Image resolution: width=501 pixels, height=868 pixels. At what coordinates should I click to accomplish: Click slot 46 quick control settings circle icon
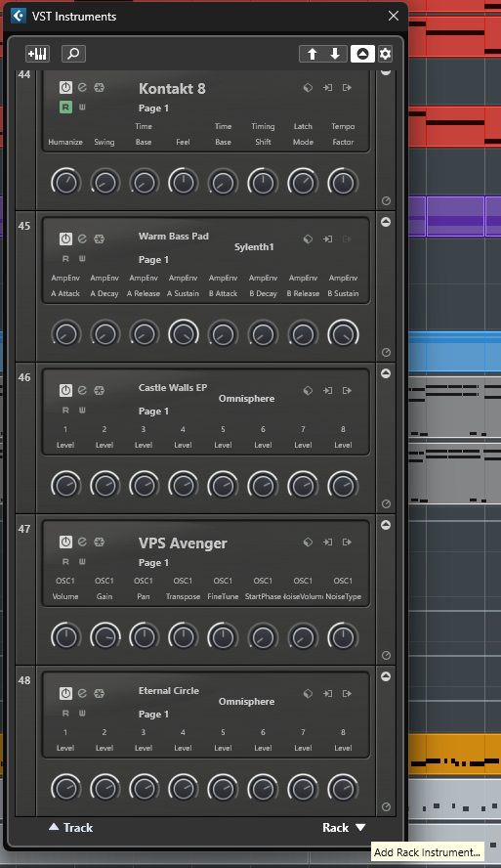[386, 503]
